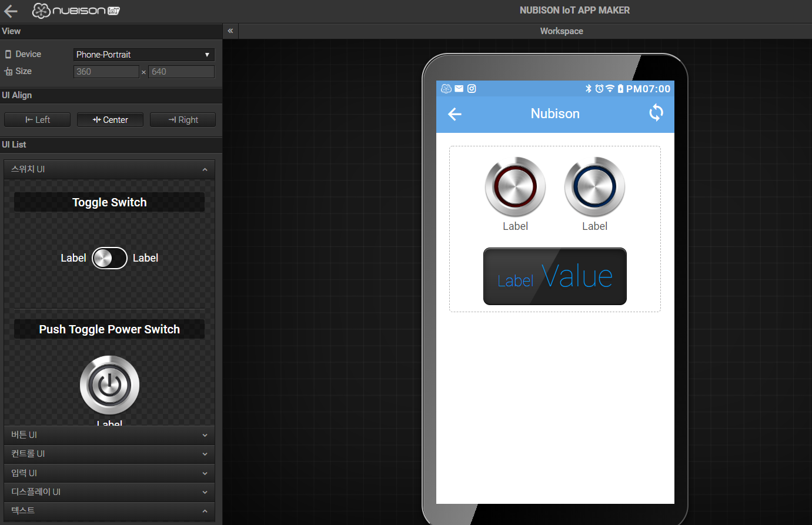Tap the refresh icon in Nubison header
The width and height of the screenshot is (812, 525).
656,113
